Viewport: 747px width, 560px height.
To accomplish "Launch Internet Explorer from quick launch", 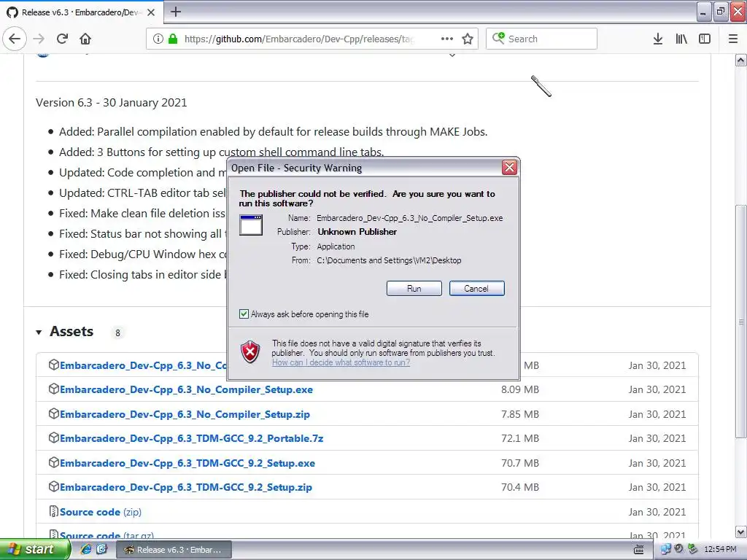I will (86, 550).
